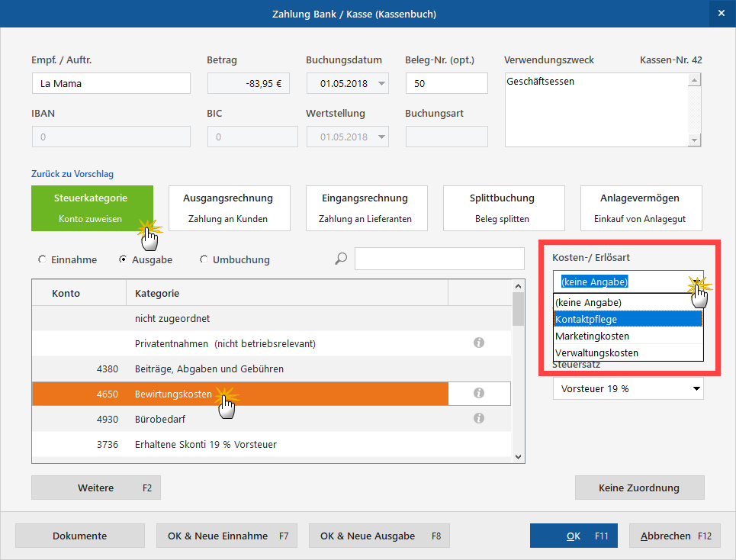This screenshot has width=736, height=560.
Task: Open info icon for Bürobedarf row
Action: [479, 418]
